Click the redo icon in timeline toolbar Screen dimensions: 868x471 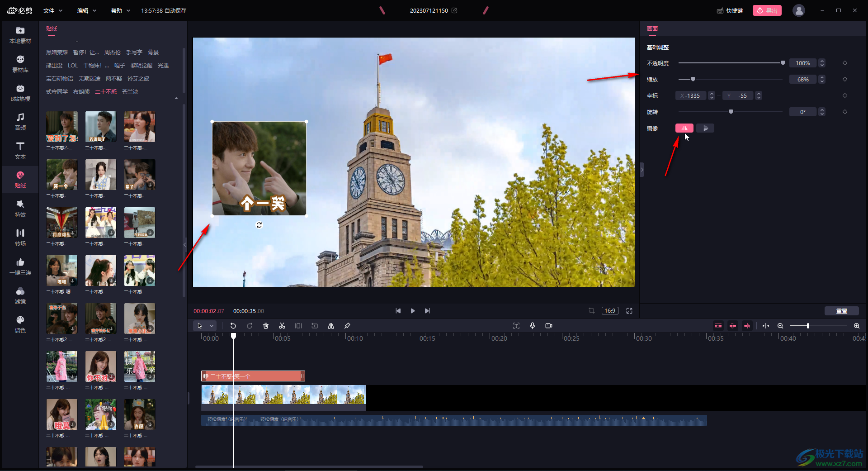(x=250, y=326)
